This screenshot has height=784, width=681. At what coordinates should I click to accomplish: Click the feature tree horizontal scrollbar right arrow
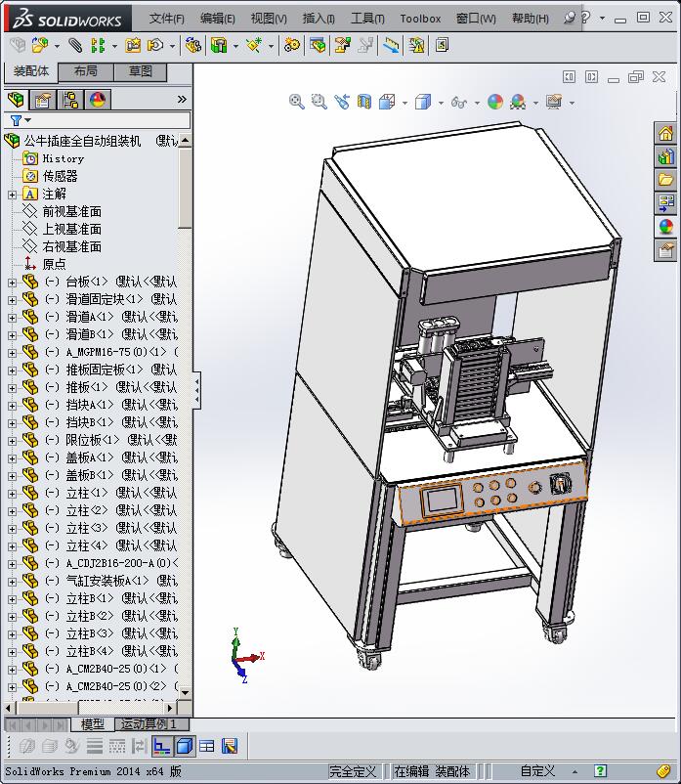pyautogui.click(x=170, y=708)
